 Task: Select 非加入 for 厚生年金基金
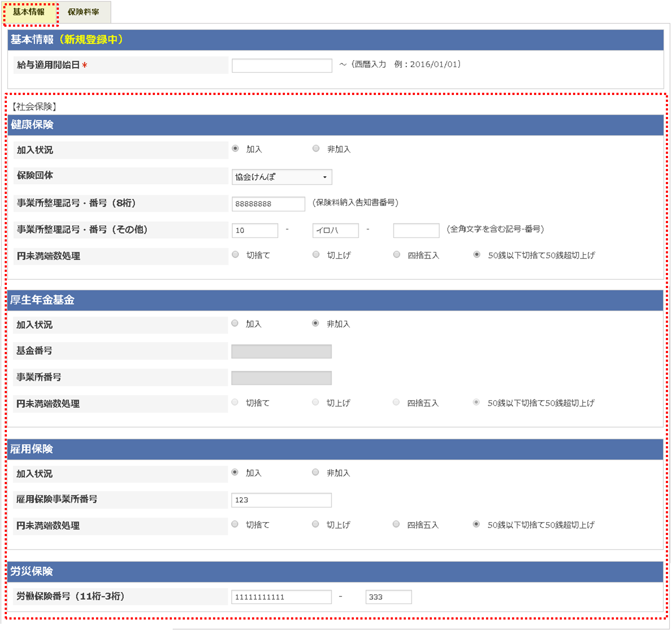coord(316,323)
